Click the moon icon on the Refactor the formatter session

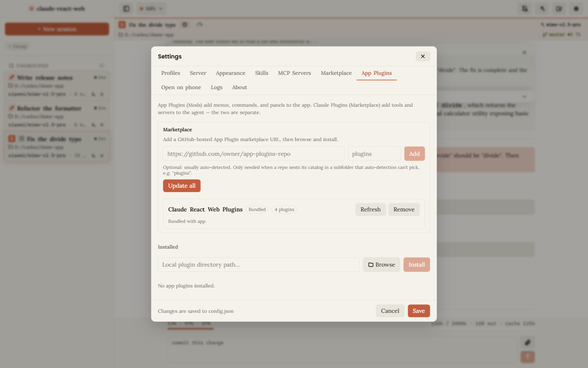94,125
